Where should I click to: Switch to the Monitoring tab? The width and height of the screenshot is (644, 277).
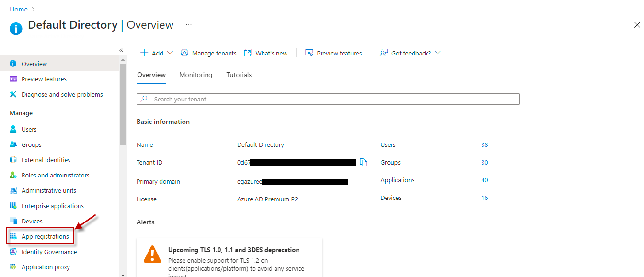tap(195, 75)
